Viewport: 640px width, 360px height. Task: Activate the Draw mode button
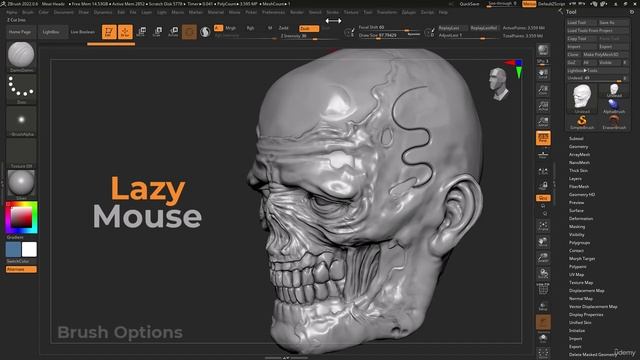(125, 32)
